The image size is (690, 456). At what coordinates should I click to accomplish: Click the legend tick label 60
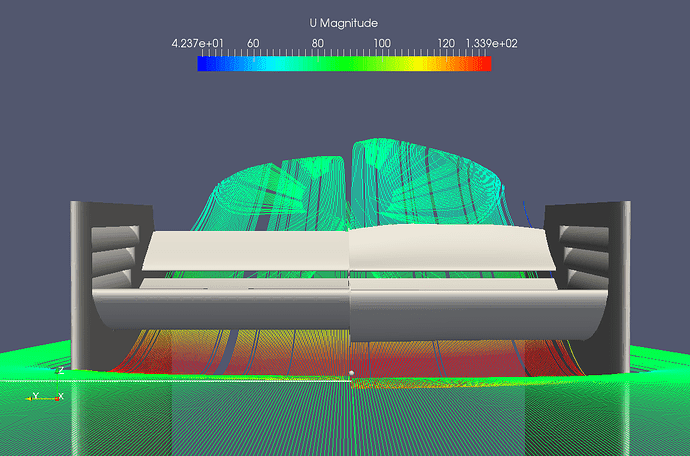coord(253,44)
